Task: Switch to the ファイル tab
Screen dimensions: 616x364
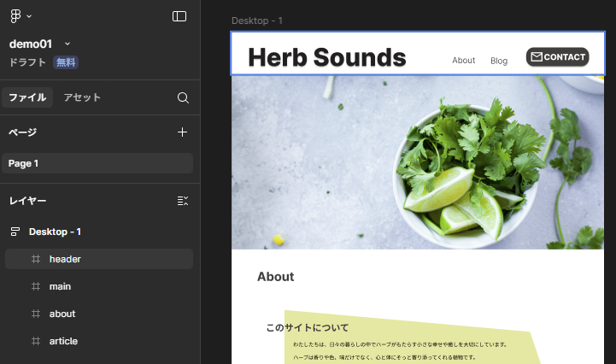Action: click(x=27, y=97)
